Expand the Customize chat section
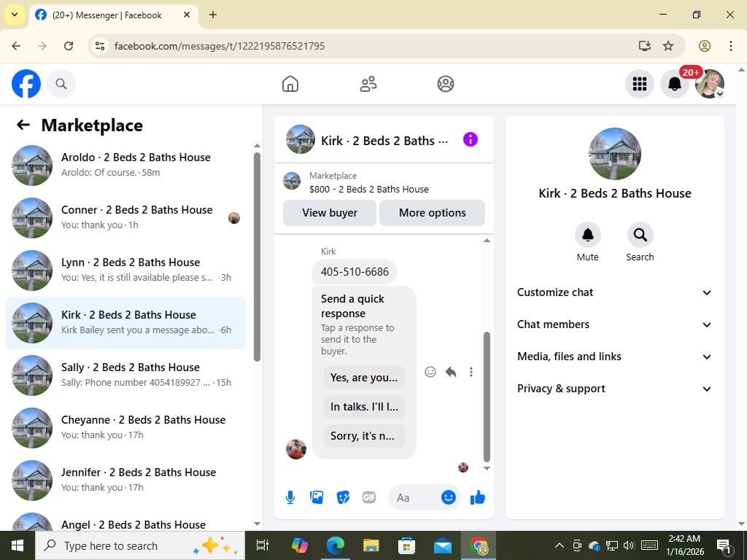Image resolution: width=747 pixels, height=560 pixels. click(x=614, y=292)
